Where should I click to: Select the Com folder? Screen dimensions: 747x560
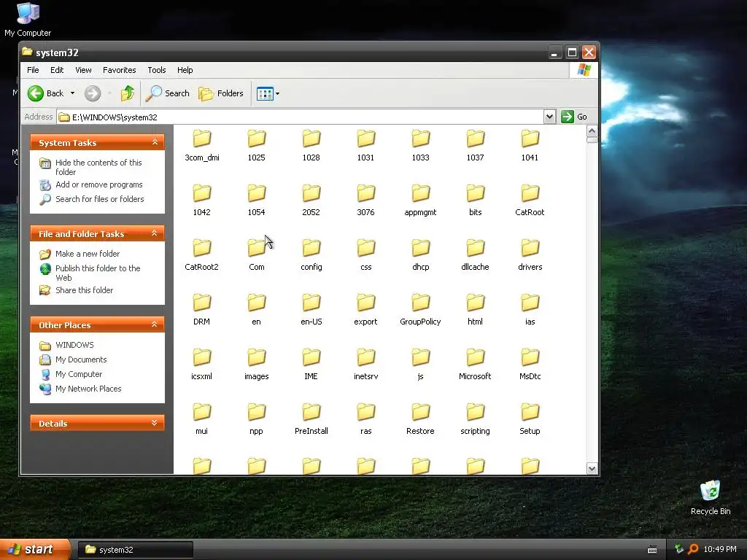256,254
